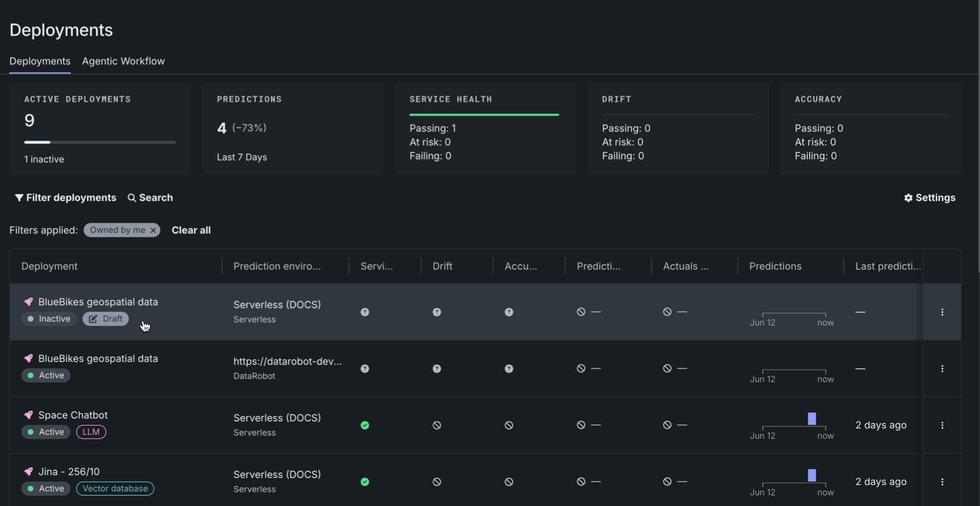Click Space Chatbot green service health icon
This screenshot has height=506, width=980.
365,425
